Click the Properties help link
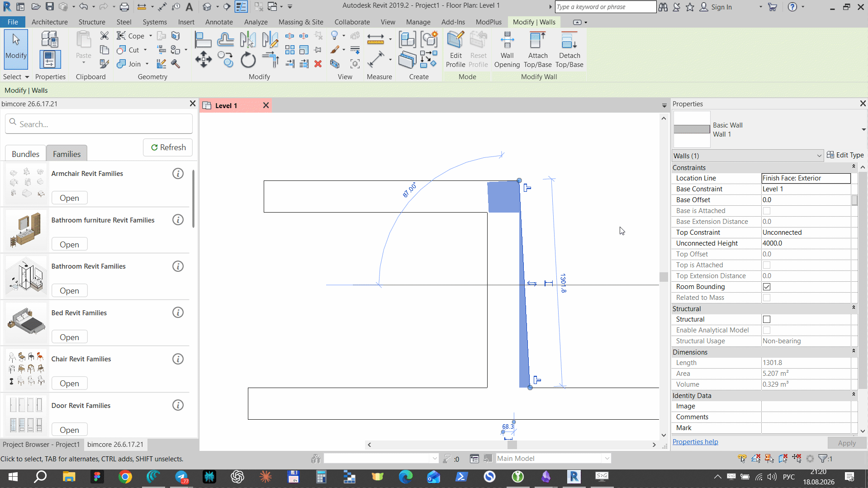868x488 pixels. pyautogui.click(x=695, y=442)
